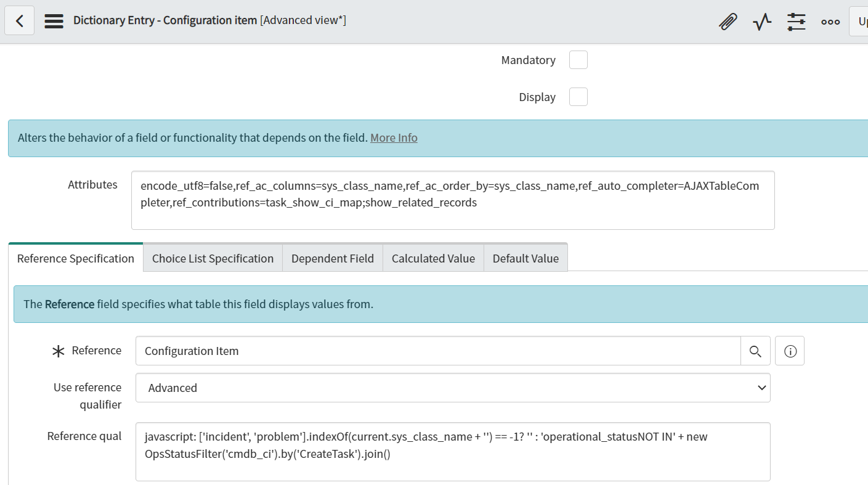Image resolution: width=868 pixels, height=485 pixels.
Task: Open the hamburger context menu icon
Action: pos(54,21)
